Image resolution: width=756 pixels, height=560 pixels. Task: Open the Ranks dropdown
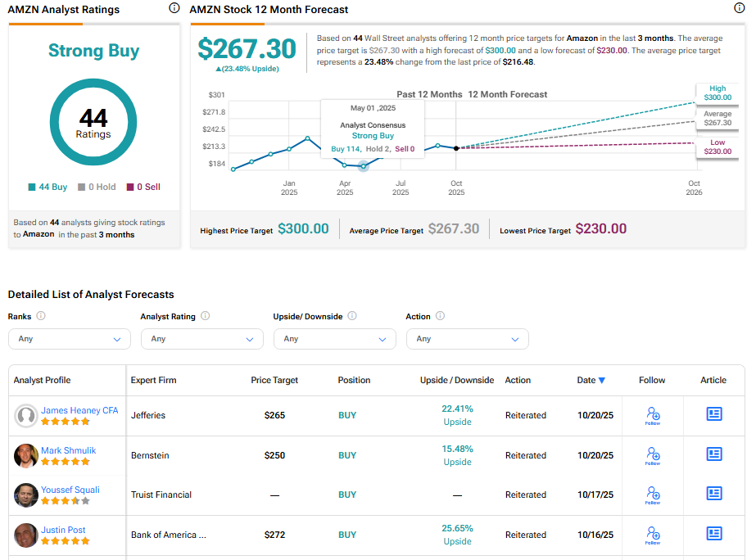tap(69, 339)
